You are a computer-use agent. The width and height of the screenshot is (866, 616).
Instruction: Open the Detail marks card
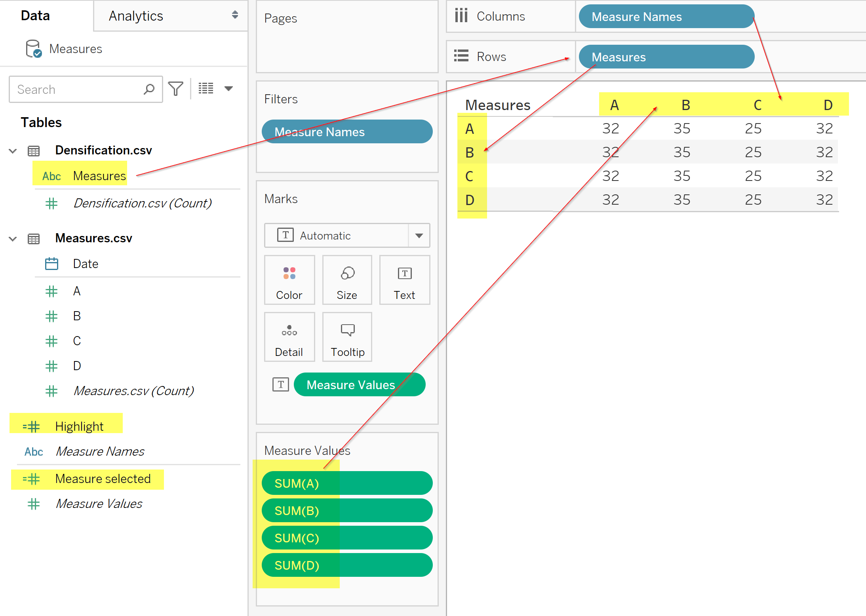pos(289,337)
